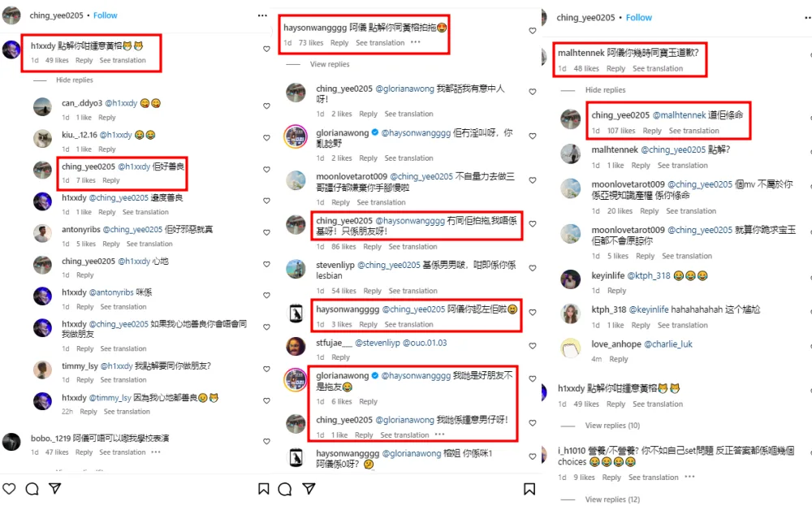Screen dimensions: 812x506
Task: Share the middle post with the paper plane icon
Action: pyautogui.click(x=309, y=488)
